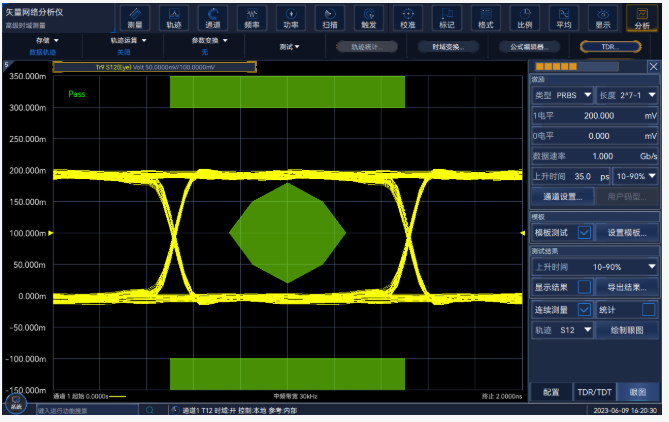Edit the 数据速率 1.000 Gb/s field
Viewport: 669px width, 422px height.
(595, 156)
